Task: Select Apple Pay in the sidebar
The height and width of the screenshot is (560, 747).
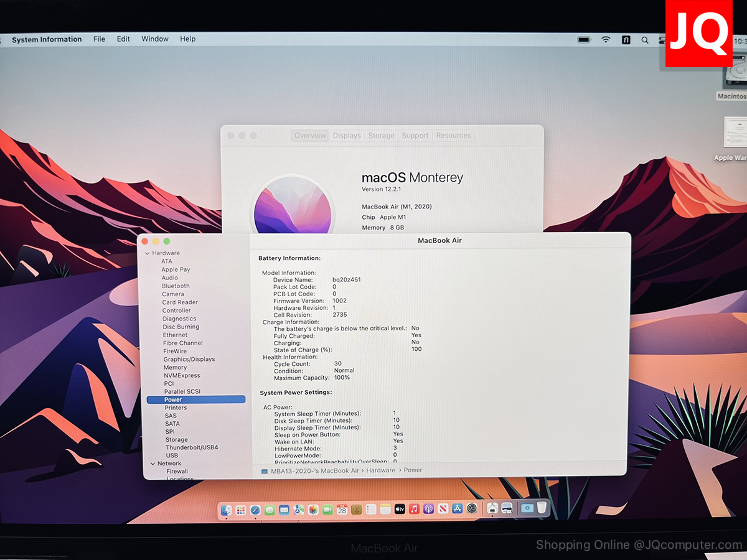Action: pos(176,269)
